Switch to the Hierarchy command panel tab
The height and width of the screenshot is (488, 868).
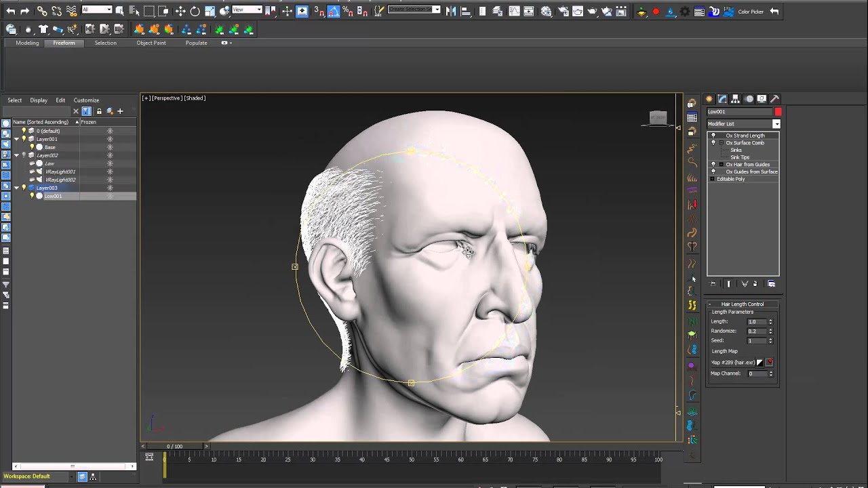click(736, 99)
